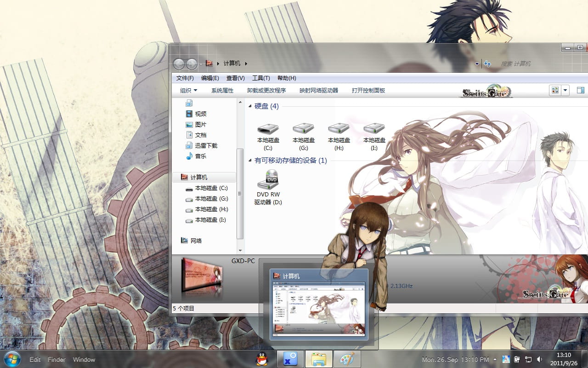This screenshot has width=588, height=368.
Task: Click the QQ penguin taskbar icon
Action: [261, 359]
